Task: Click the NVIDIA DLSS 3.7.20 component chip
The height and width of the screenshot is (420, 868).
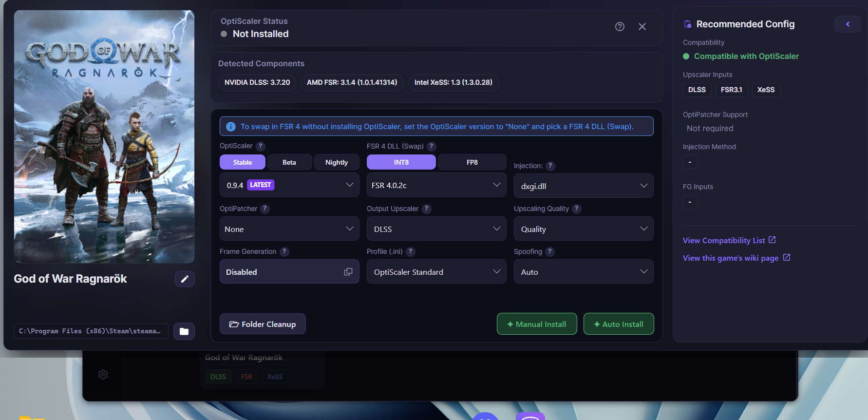Action: pyautogui.click(x=257, y=82)
